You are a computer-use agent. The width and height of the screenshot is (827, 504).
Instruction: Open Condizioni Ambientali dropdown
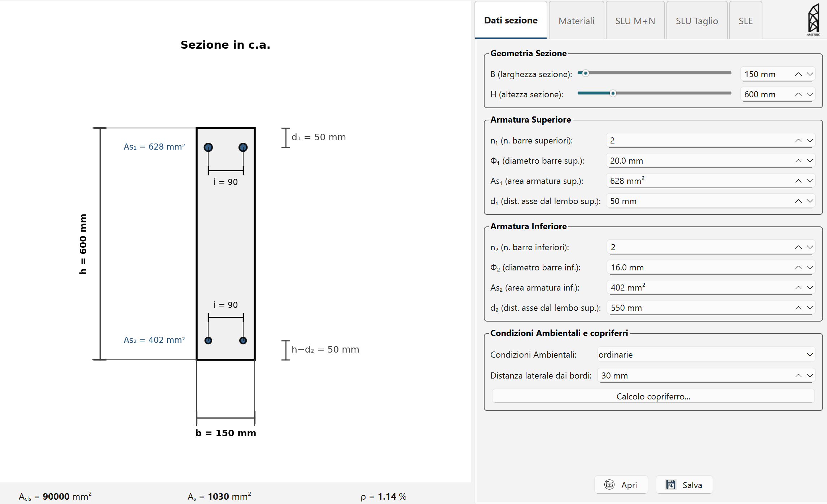tap(706, 355)
